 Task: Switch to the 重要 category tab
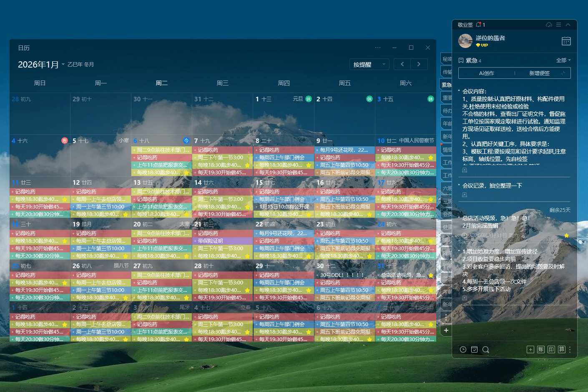[447, 98]
